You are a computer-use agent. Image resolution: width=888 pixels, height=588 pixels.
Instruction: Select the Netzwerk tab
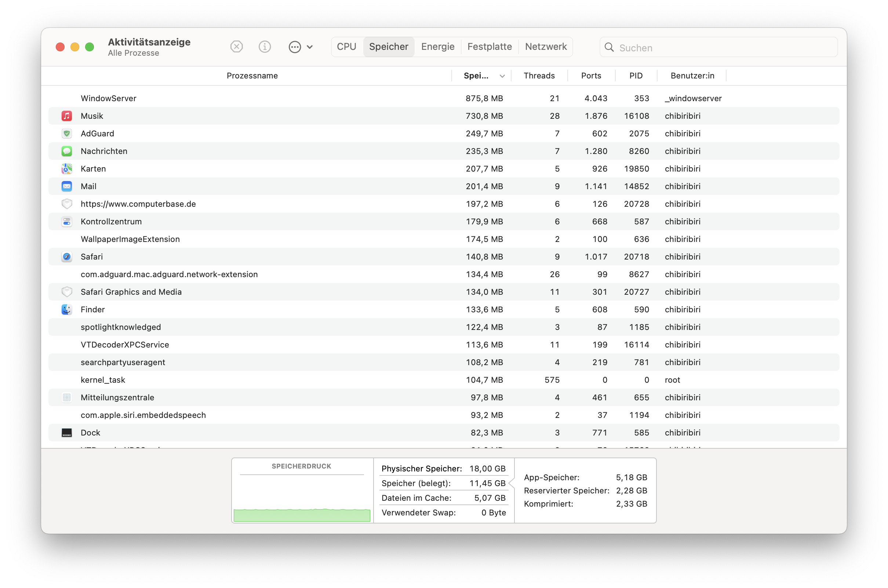pyautogui.click(x=546, y=47)
